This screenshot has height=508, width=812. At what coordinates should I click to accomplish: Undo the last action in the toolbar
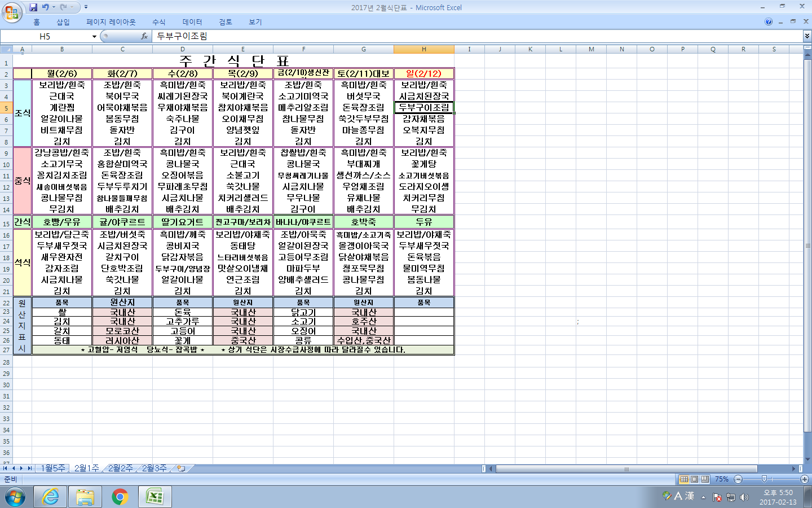(46, 7)
